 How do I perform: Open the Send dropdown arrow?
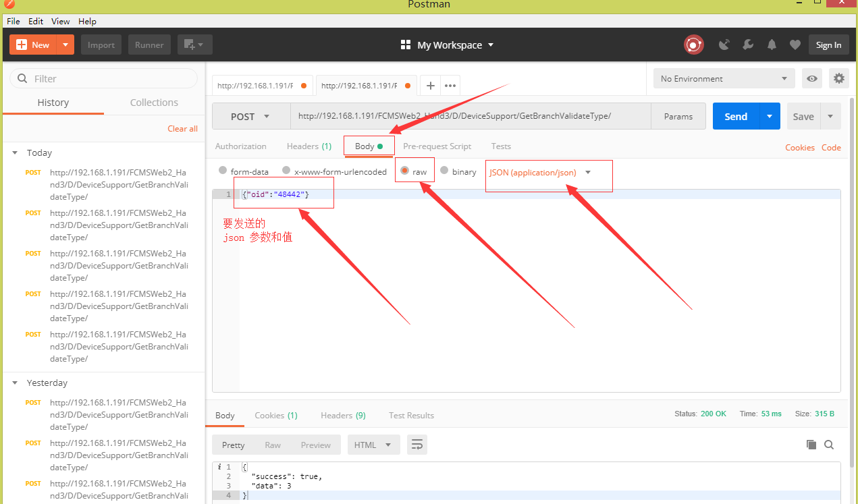tap(770, 116)
